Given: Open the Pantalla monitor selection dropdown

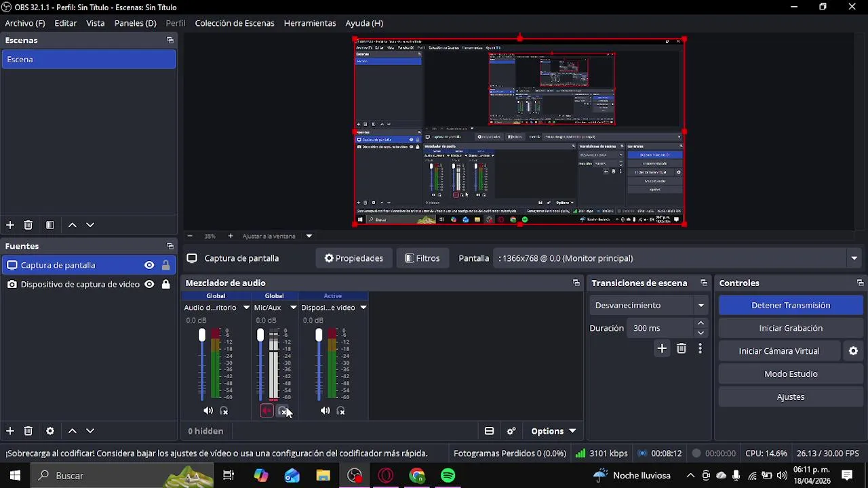Looking at the screenshot, I should (854, 258).
